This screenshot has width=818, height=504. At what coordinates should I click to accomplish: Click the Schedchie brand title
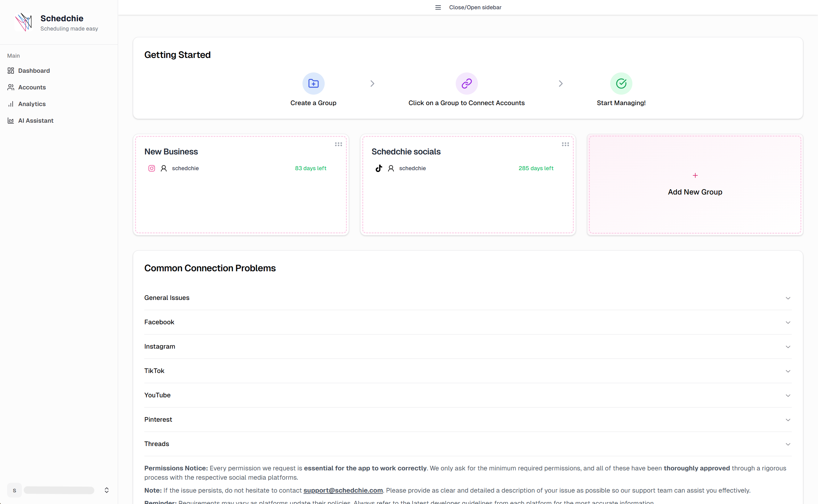(x=62, y=18)
